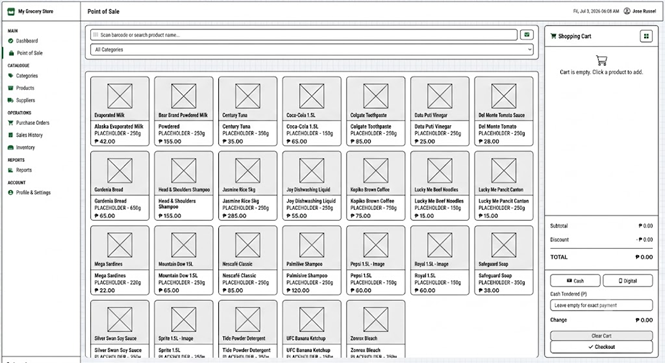Click the barcode scanner button beside search
Viewport: 665px width, 363px height.
click(x=527, y=35)
